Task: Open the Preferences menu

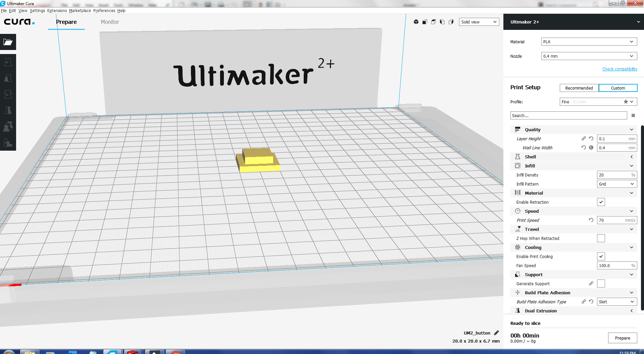Action: click(x=104, y=10)
